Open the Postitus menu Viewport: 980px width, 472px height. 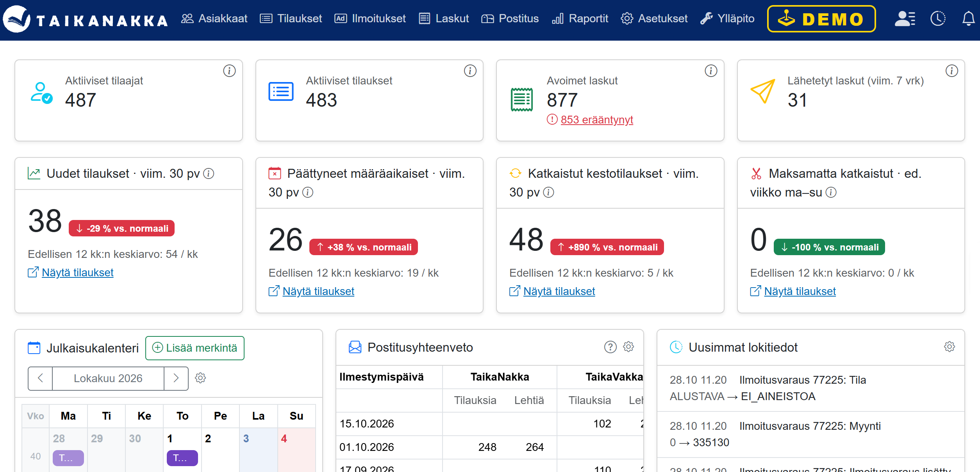[x=510, y=19]
